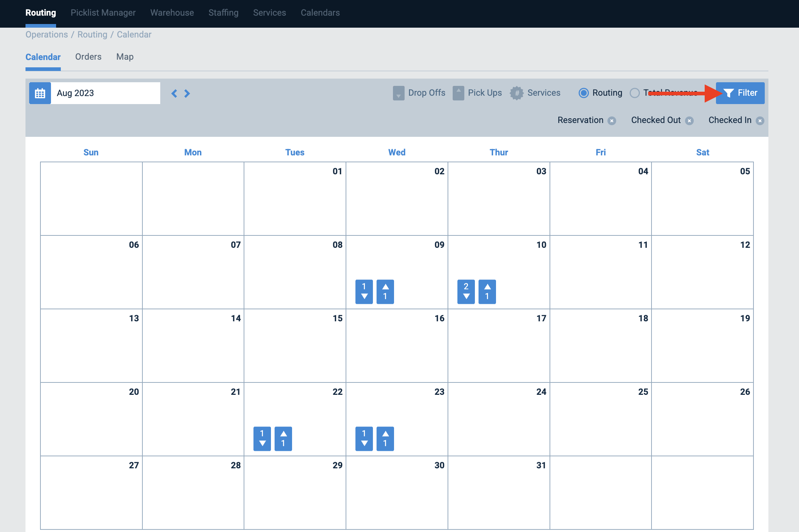The width and height of the screenshot is (799, 532).
Task: Select the Total Revenue radio option
Action: click(634, 93)
